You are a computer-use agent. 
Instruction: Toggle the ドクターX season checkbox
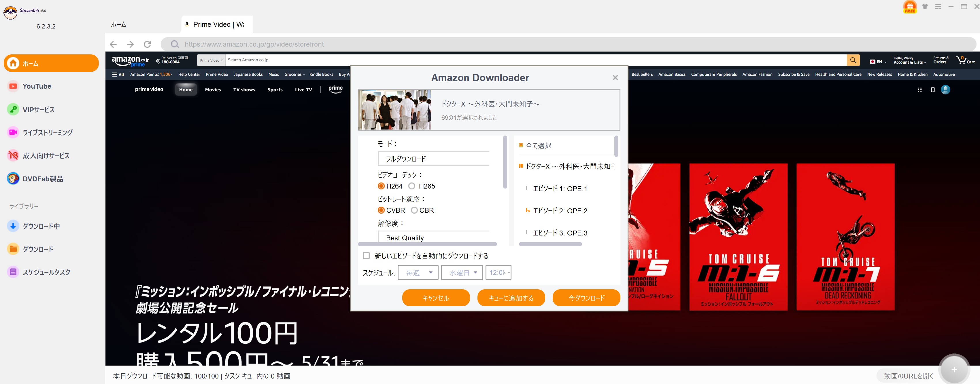(x=521, y=166)
